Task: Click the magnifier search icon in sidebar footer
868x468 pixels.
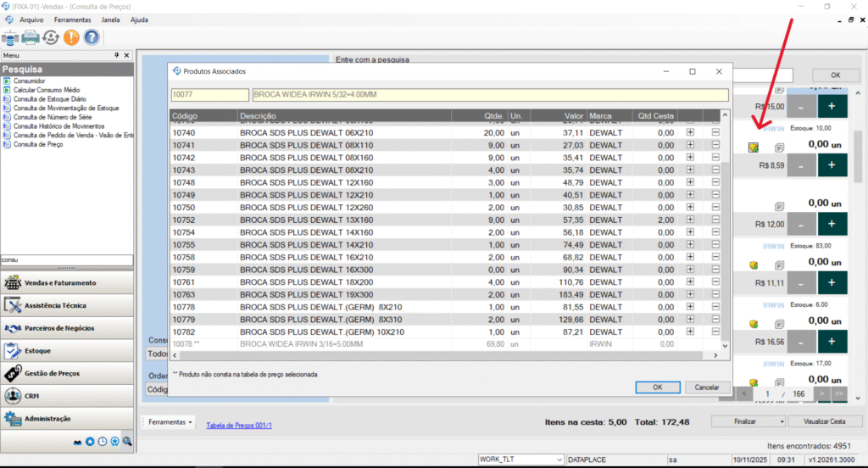Action: [127, 442]
